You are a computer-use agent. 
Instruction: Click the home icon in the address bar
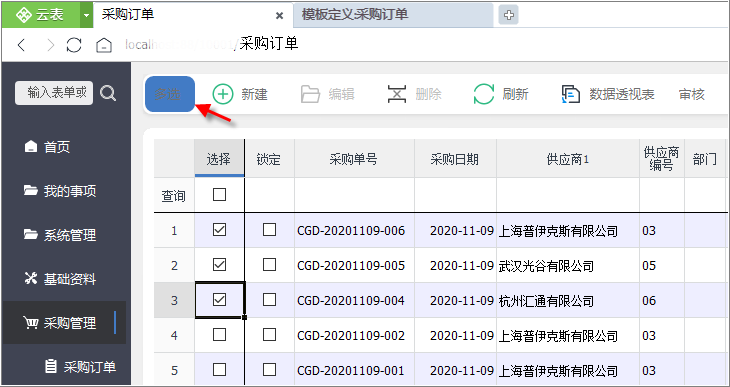pos(104,45)
